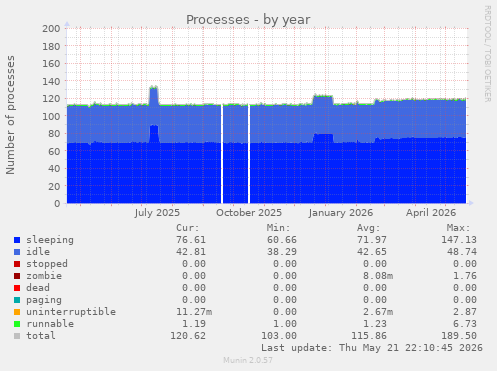Screen dimensions: 497x371
Task: Click the total legend color swatch
Action: 17,336
